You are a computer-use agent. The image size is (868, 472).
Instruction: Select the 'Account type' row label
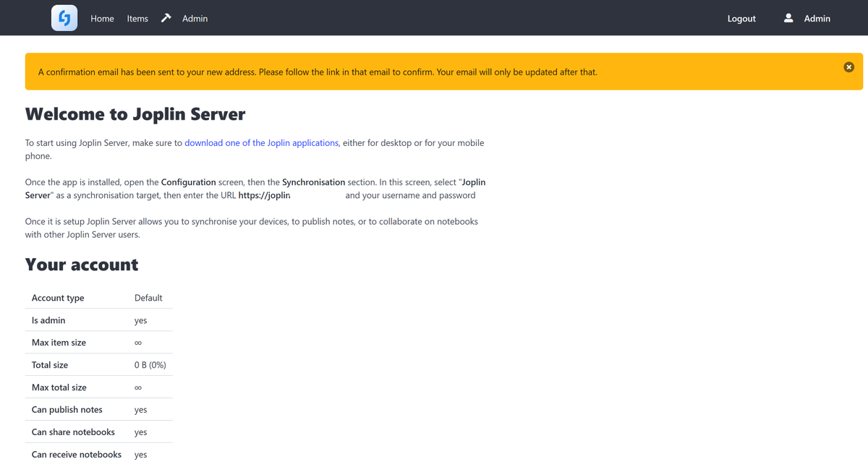click(x=58, y=298)
